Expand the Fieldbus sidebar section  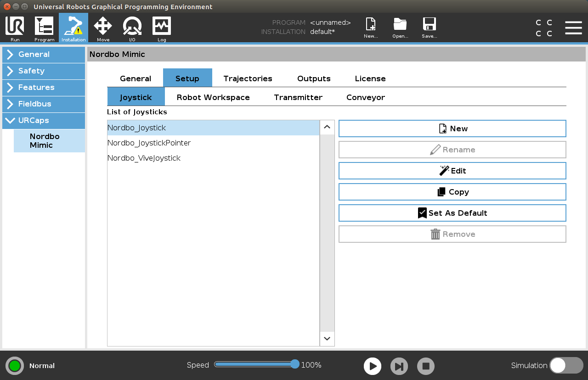pyautogui.click(x=44, y=104)
